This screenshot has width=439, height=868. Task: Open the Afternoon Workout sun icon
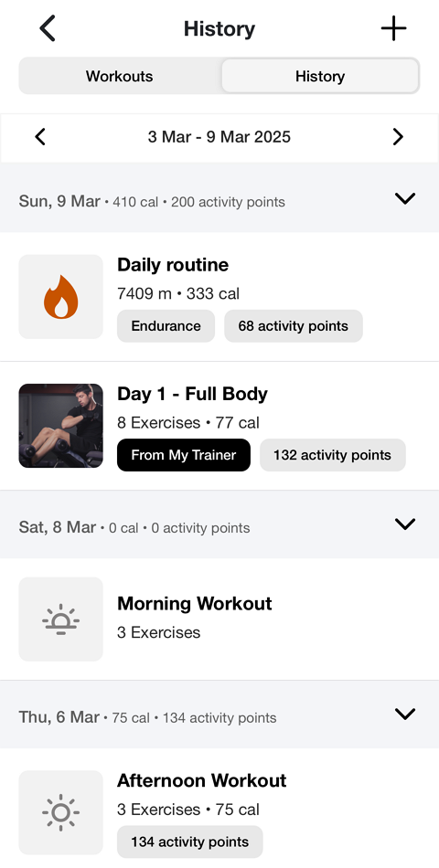(61, 812)
